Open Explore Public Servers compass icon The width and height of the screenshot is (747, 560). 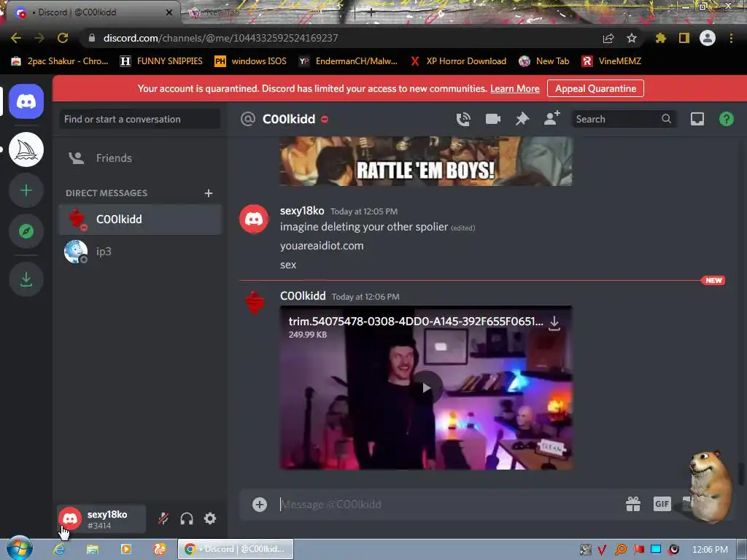26,231
